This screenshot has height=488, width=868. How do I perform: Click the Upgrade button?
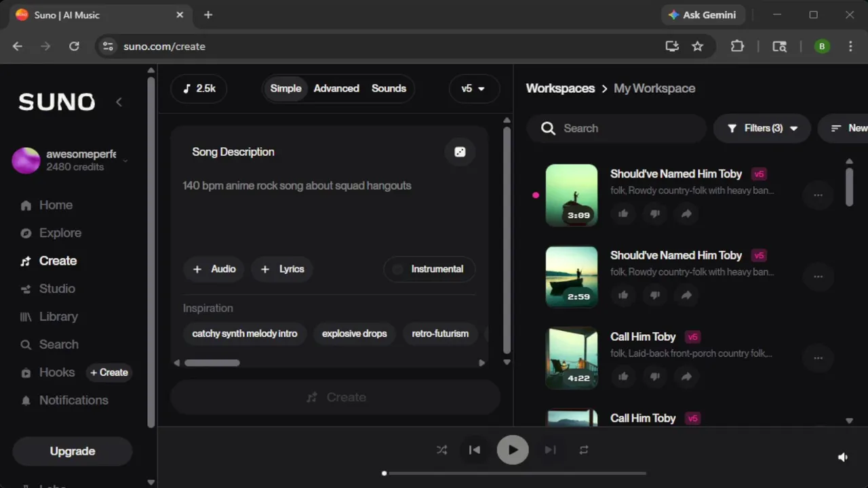(73, 451)
